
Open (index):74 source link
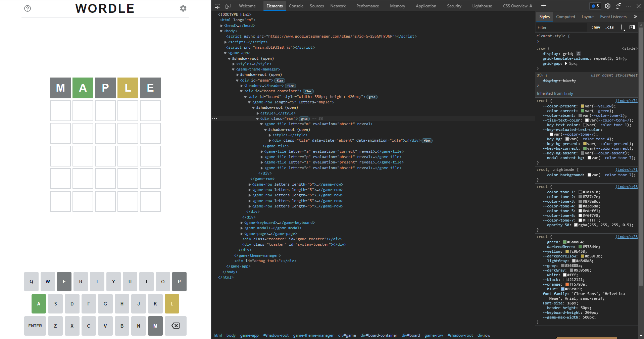pyautogui.click(x=627, y=101)
